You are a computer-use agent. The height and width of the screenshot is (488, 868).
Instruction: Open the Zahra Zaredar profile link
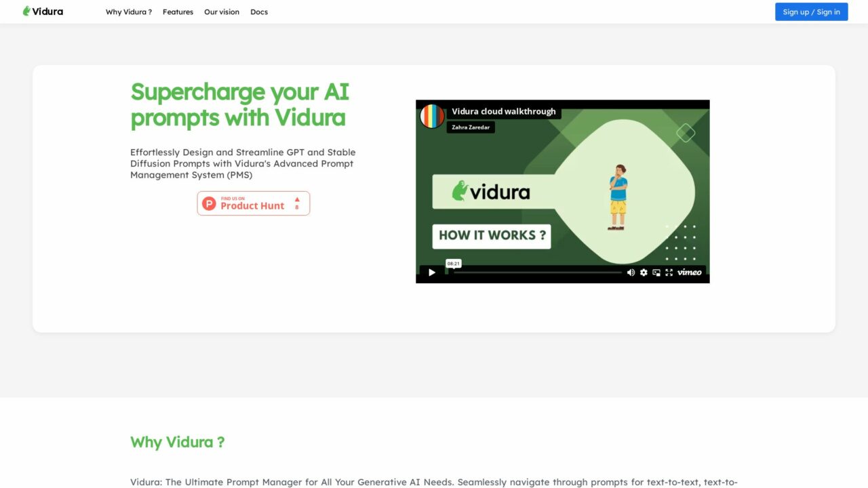click(469, 127)
